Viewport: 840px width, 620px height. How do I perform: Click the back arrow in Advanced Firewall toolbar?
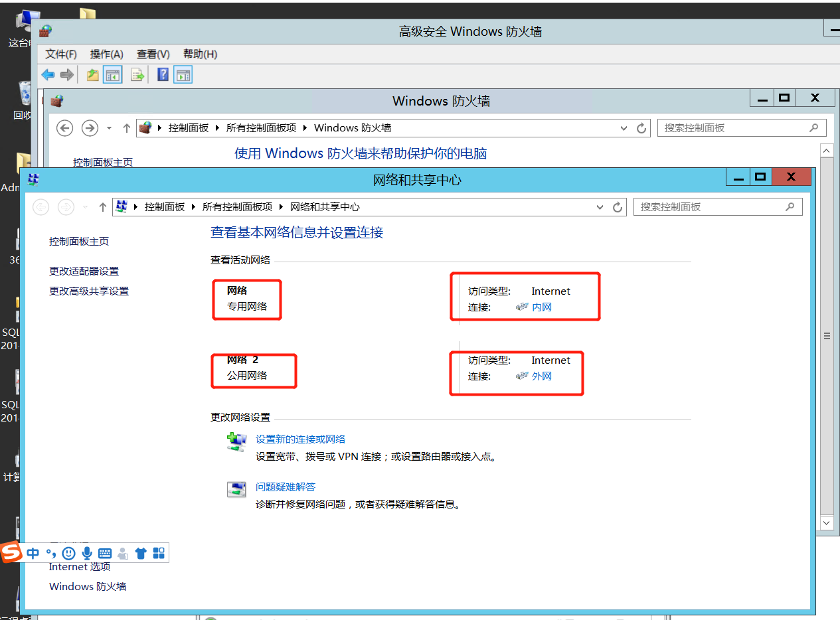48,75
